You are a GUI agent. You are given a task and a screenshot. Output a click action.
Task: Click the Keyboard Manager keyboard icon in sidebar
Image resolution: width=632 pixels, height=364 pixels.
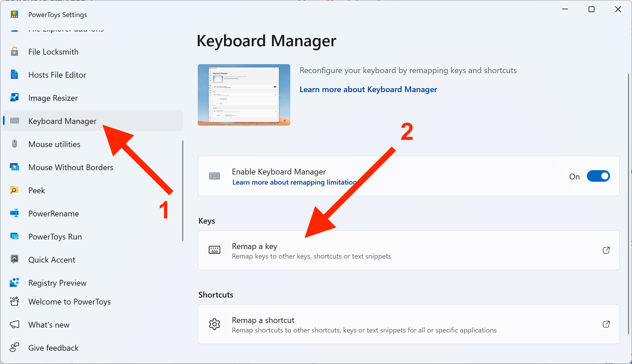click(14, 121)
